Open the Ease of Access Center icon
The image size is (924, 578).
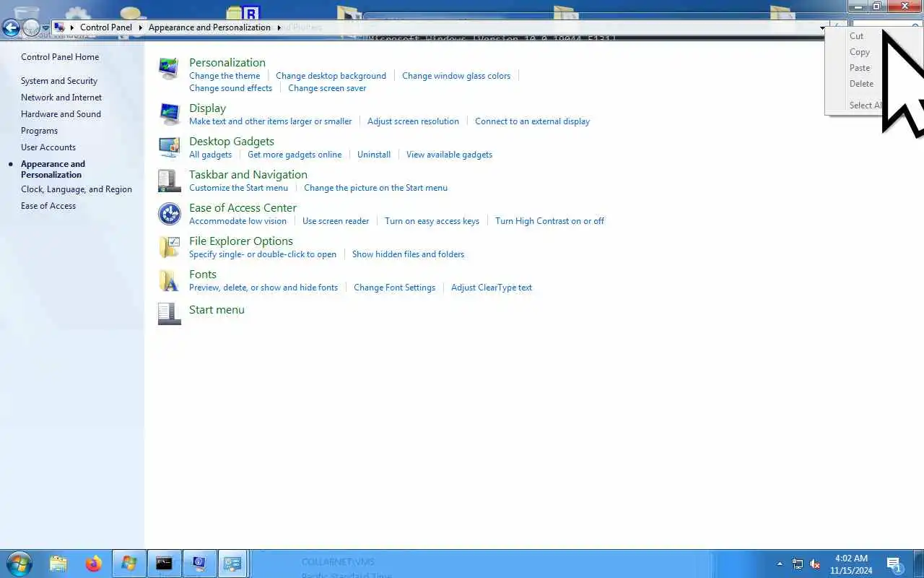tap(169, 214)
